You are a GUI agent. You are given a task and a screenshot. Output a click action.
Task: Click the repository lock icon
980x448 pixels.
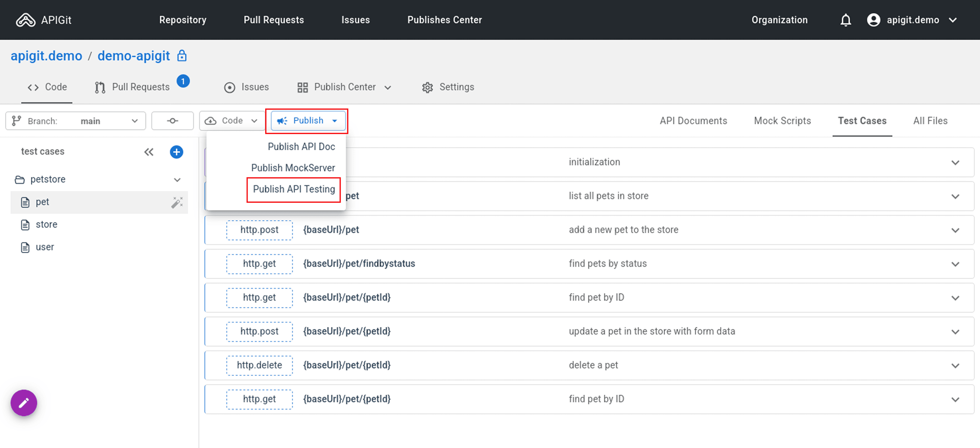coord(182,56)
